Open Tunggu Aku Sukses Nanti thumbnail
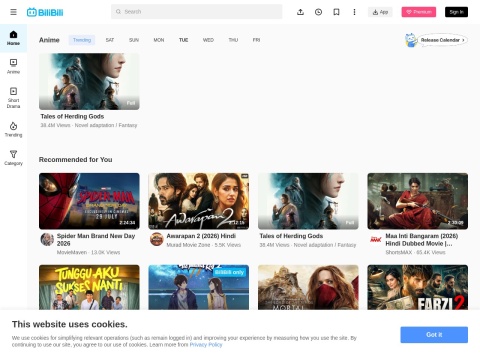The height and width of the screenshot is (360, 480). coord(89,287)
